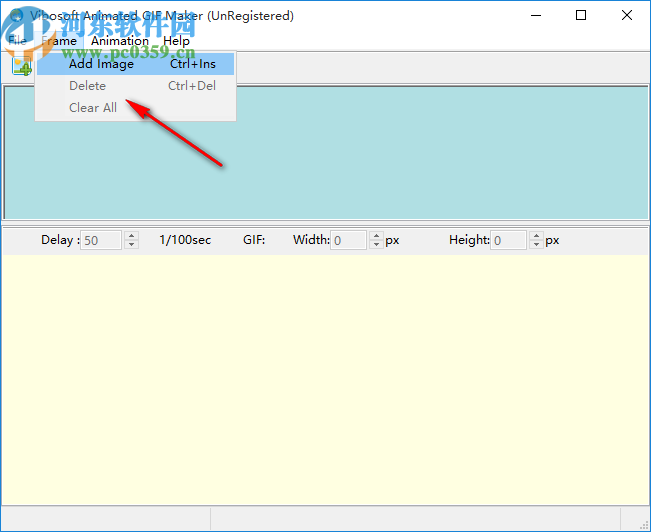Open the Help menu
The image size is (651, 532).
[x=176, y=41]
